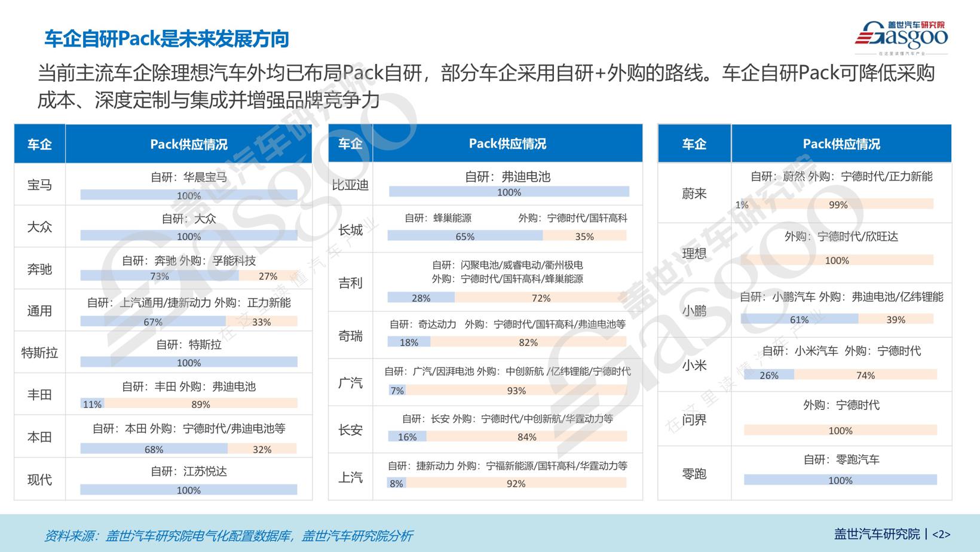The height and width of the screenshot is (552, 980).
Task: Click the 27% outsourced bar segment for 奔驰
Action: [268, 276]
